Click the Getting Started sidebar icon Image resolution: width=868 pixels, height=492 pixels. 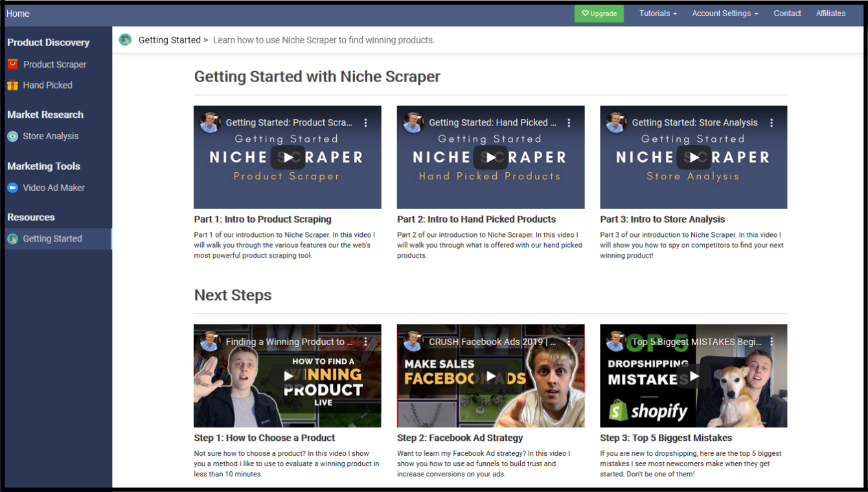[12, 238]
